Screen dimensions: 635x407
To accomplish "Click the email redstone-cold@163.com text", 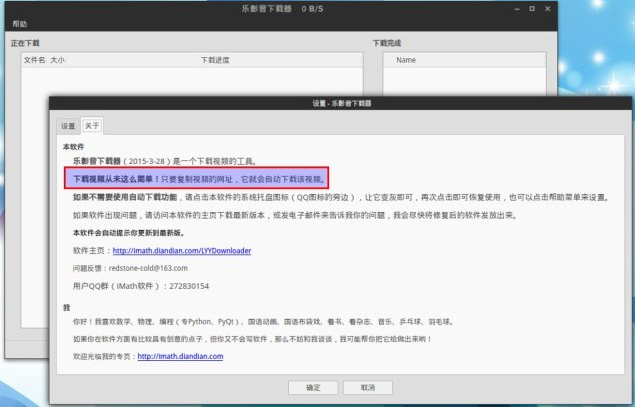I will 148,268.
